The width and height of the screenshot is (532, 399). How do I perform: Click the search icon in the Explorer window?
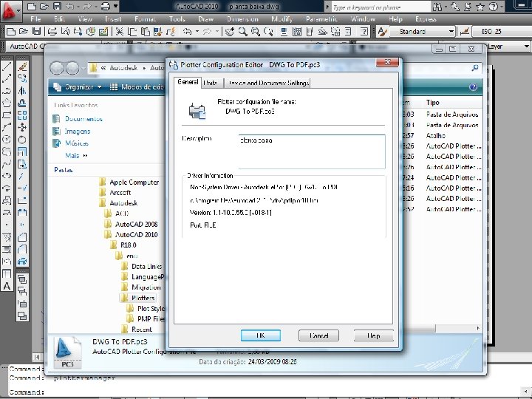pos(475,68)
